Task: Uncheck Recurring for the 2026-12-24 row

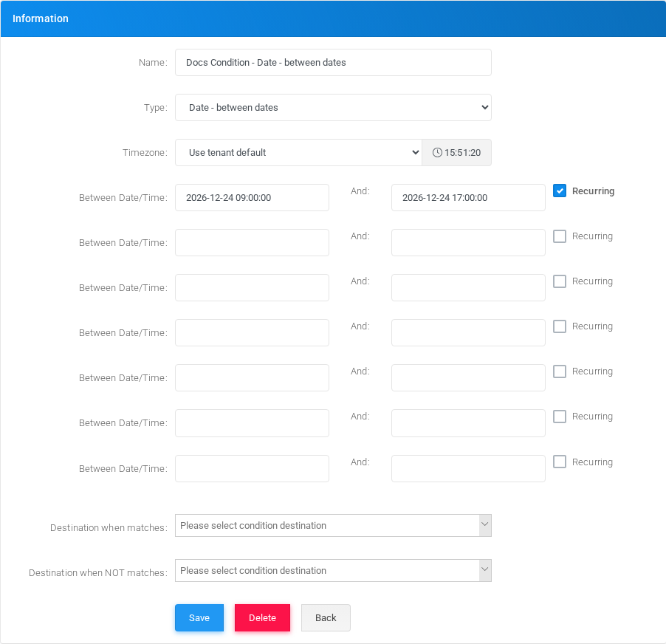Action: pos(560,191)
